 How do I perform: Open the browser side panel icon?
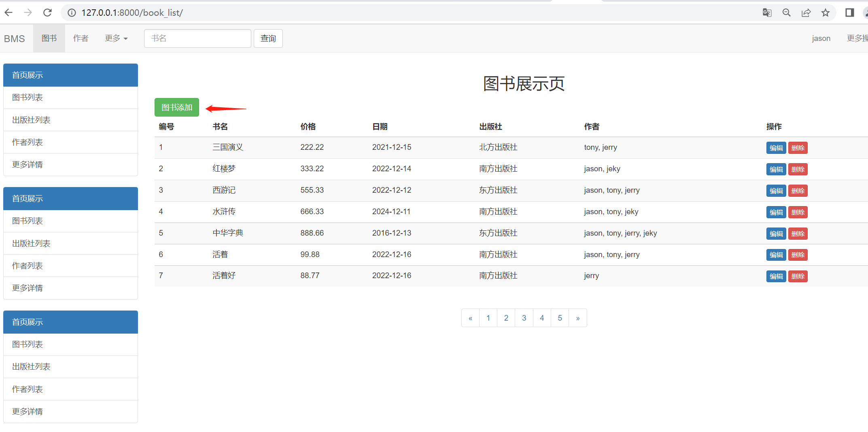coord(849,13)
